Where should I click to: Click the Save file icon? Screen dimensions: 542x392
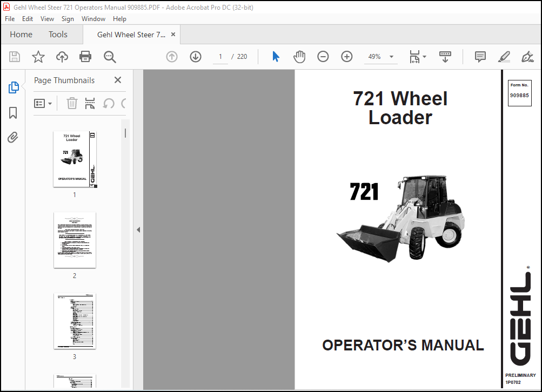coord(15,57)
